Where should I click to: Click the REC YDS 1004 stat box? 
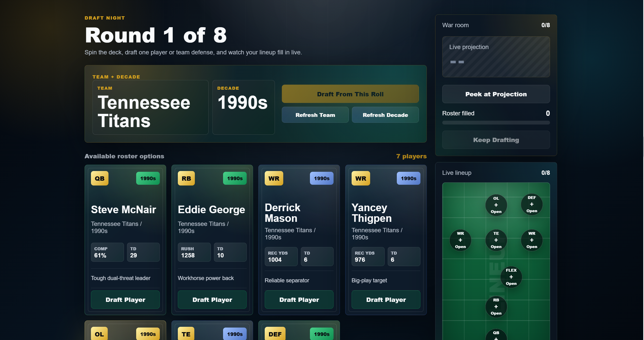281,256
